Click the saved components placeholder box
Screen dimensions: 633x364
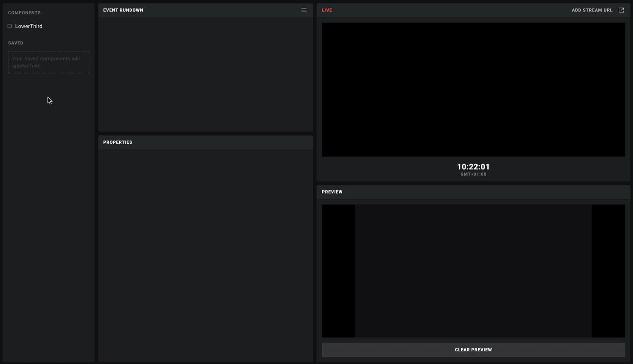click(48, 62)
